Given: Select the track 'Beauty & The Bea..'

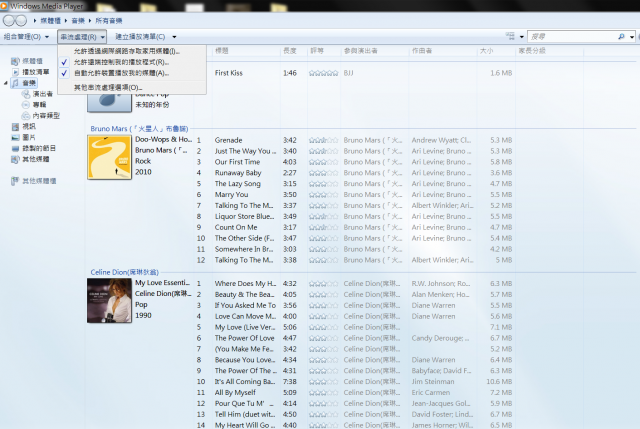Looking at the screenshot, I should (244, 295).
